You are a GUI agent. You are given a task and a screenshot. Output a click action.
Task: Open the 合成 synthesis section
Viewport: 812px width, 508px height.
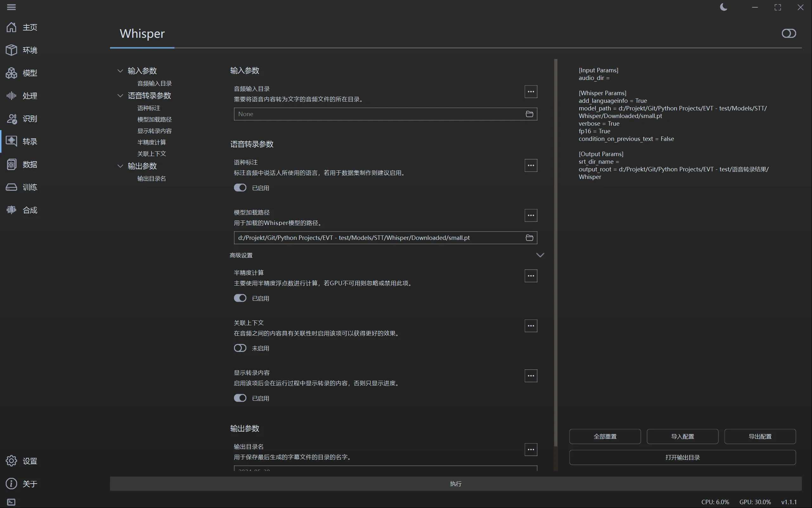click(22, 210)
